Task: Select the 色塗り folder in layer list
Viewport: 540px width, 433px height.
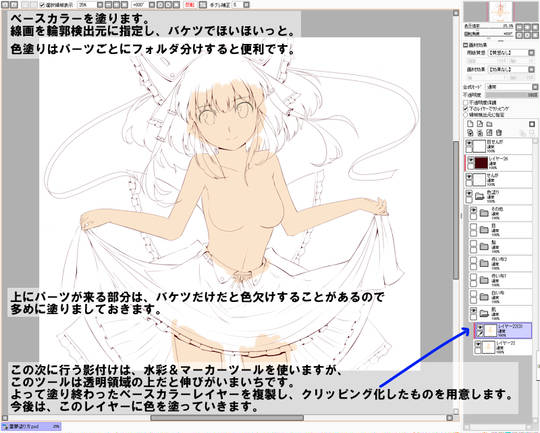Action: pos(499,196)
